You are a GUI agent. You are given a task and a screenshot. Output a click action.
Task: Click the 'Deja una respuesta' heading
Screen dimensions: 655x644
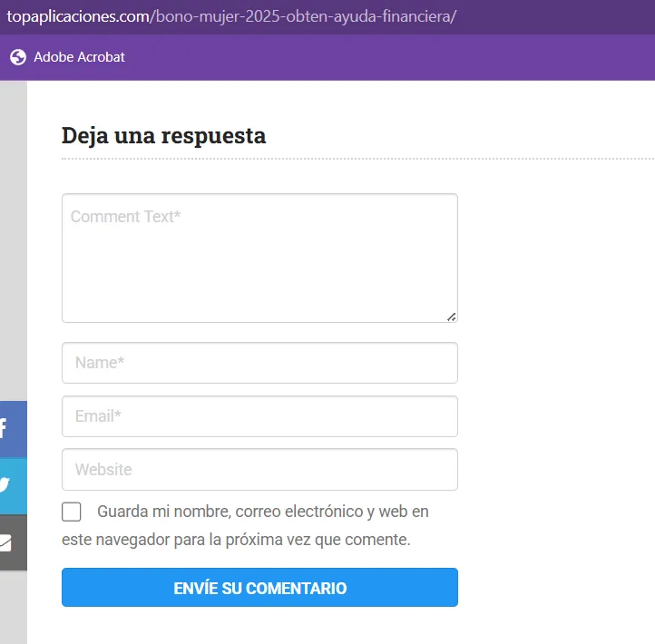pyautogui.click(x=163, y=136)
